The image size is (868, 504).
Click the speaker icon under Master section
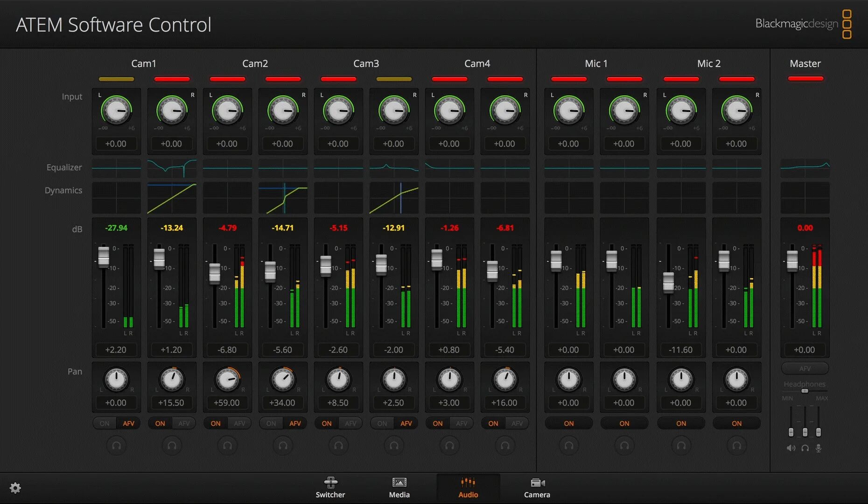coord(791,448)
